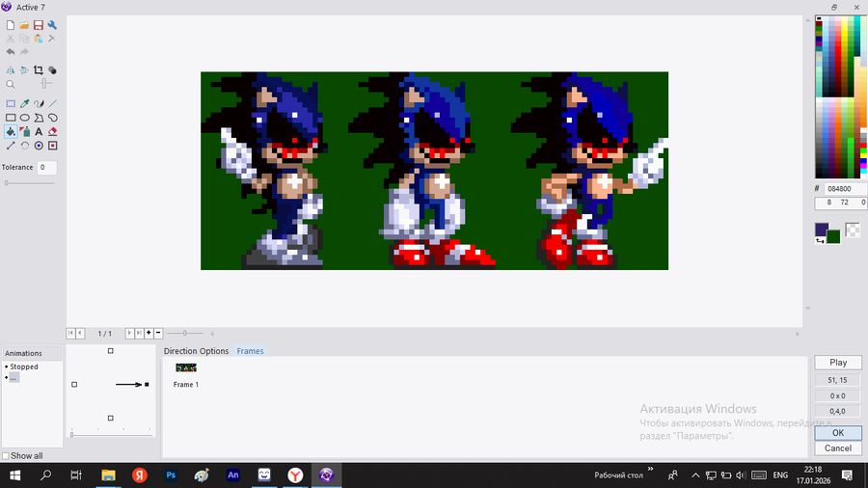Go to next frame button

129,333
